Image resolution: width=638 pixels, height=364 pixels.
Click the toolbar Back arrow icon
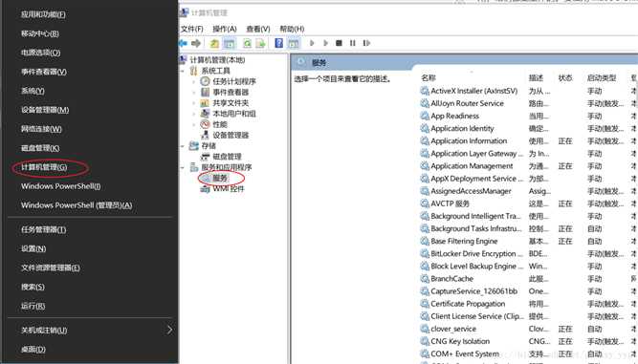click(x=184, y=43)
